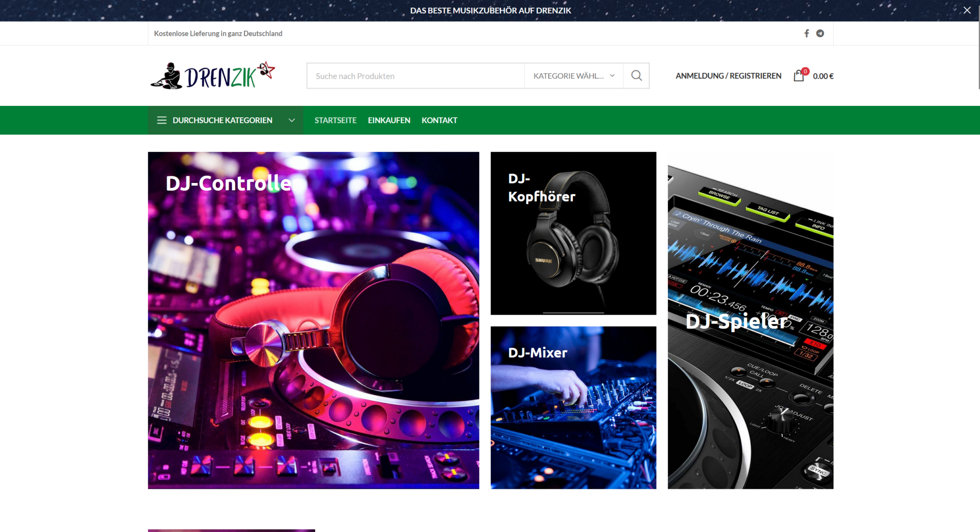Click the Facebook icon in top bar
Image resolution: width=980 pixels, height=532 pixels.
[806, 34]
